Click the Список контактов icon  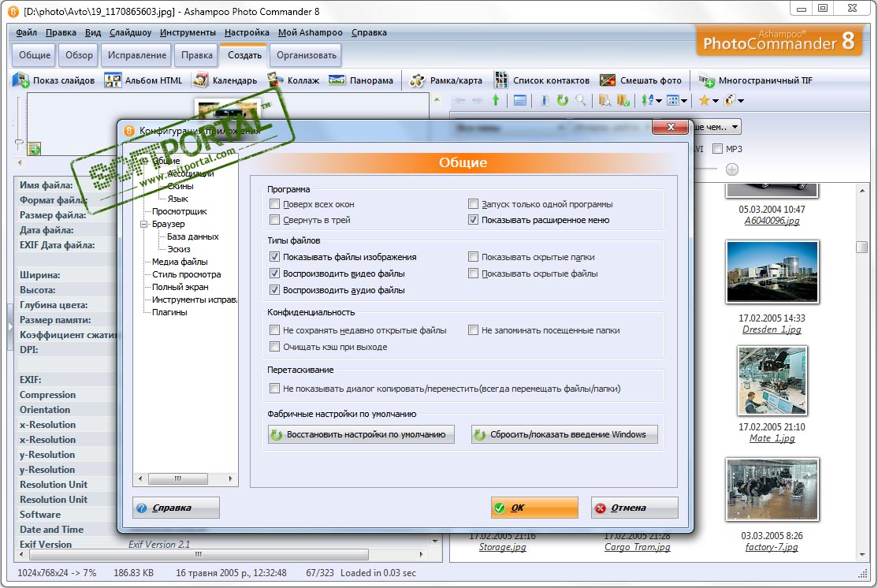click(501, 80)
